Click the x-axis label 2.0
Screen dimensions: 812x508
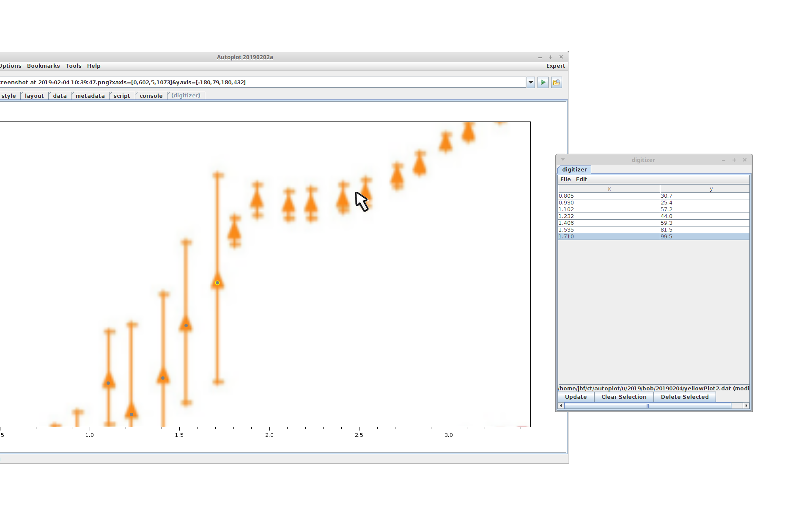click(x=269, y=435)
